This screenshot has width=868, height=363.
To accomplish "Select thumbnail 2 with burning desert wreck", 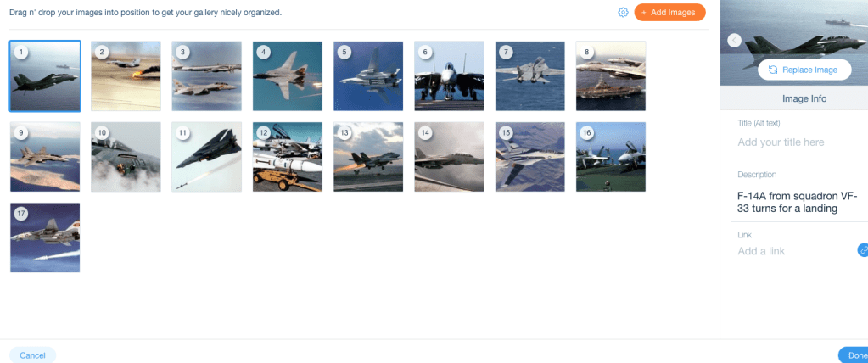I will pos(126,75).
